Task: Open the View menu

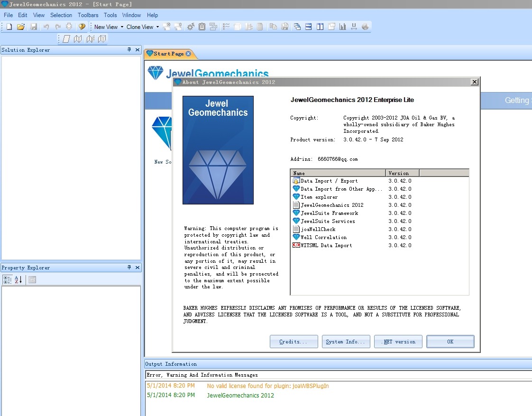Action: [x=39, y=15]
